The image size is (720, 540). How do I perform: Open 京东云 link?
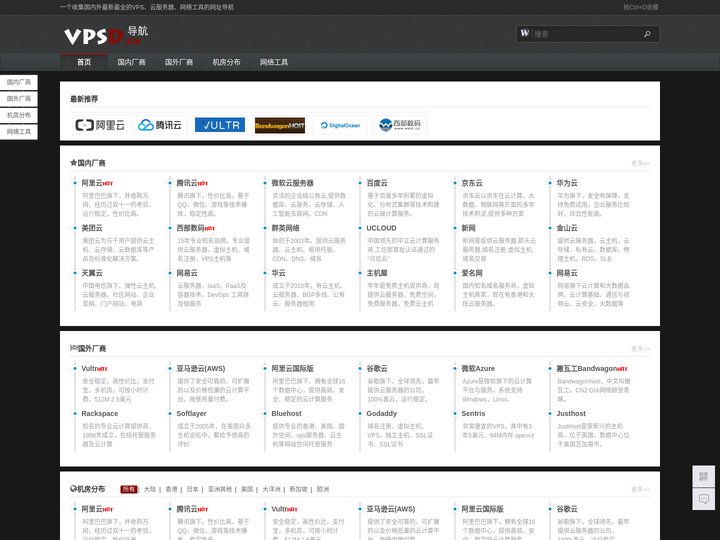pos(472,183)
